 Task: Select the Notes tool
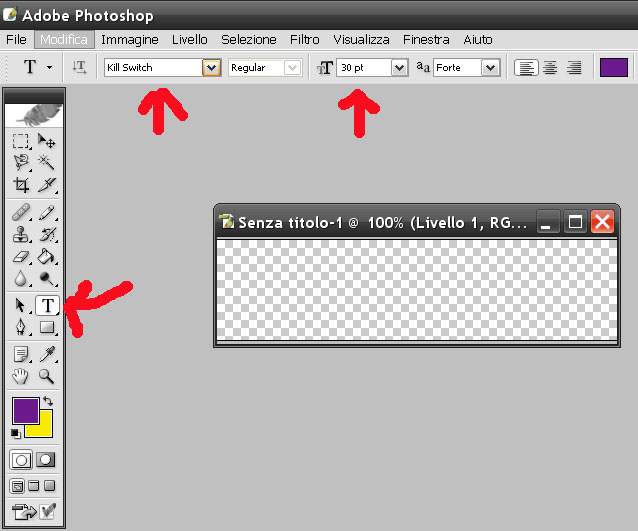click(x=20, y=354)
